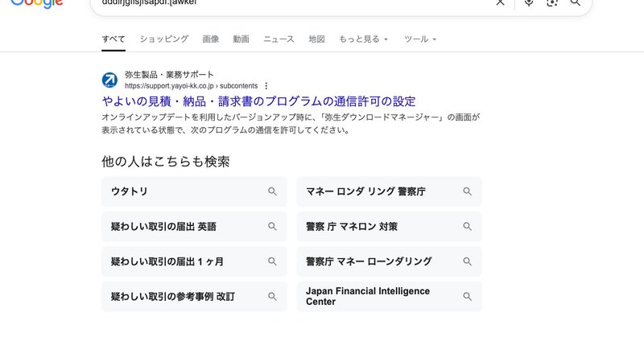
Task: Search related query 疑わしい取引の届出 1ヶ月
Action: (194, 261)
